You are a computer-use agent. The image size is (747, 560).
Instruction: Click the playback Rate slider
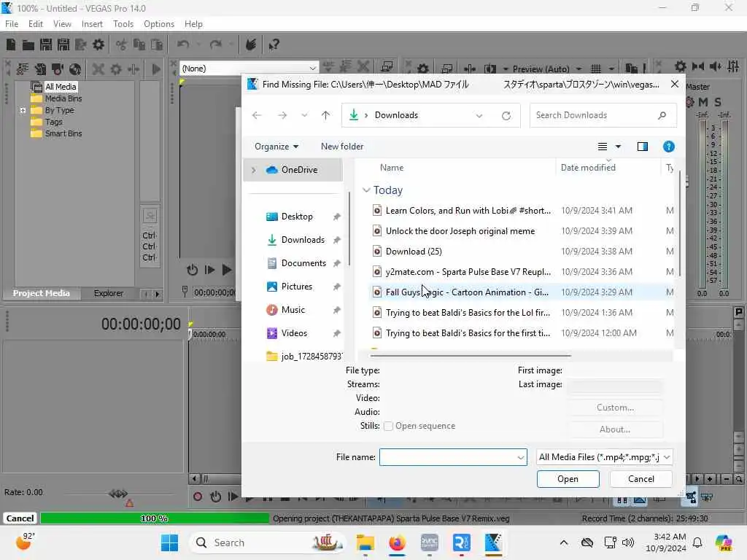click(118, 494)
